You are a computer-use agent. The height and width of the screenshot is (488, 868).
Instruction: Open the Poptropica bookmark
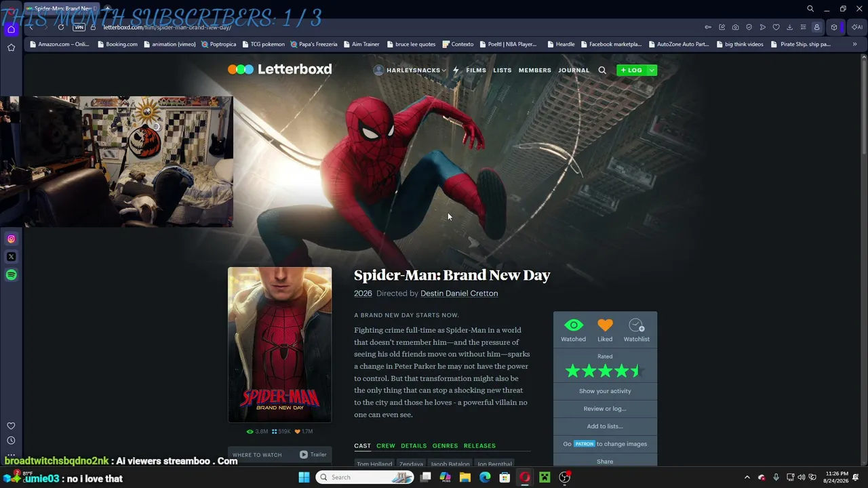pyautogui.click(x=218, y=44)
